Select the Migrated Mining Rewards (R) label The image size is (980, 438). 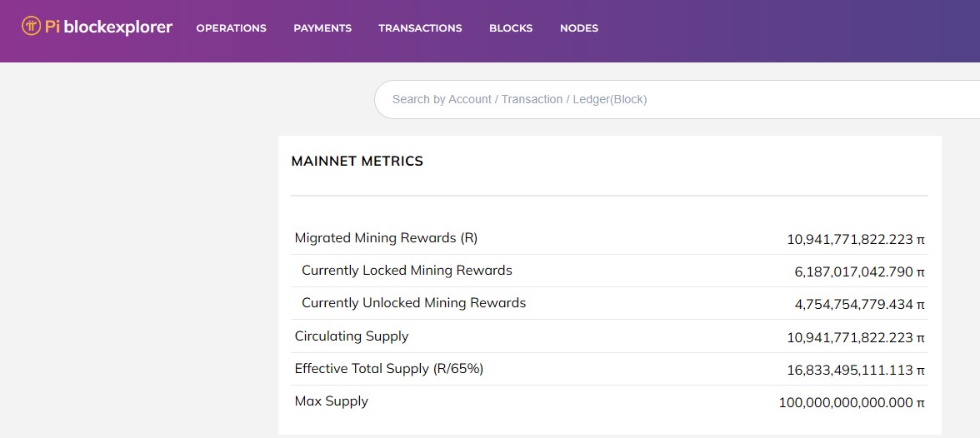tap(386, 238)
